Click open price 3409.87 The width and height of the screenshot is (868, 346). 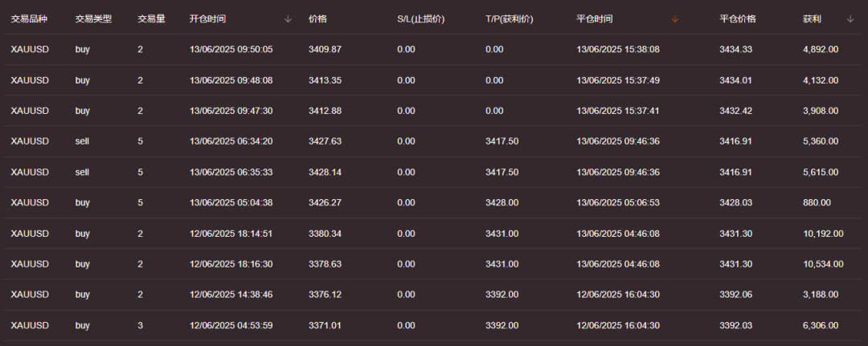[325, 49]
